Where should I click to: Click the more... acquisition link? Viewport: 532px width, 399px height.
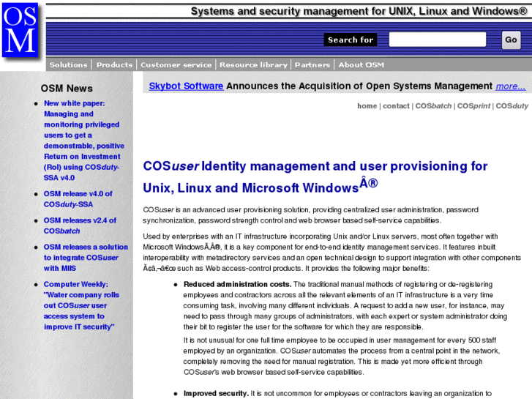click(x=511, y=86)
